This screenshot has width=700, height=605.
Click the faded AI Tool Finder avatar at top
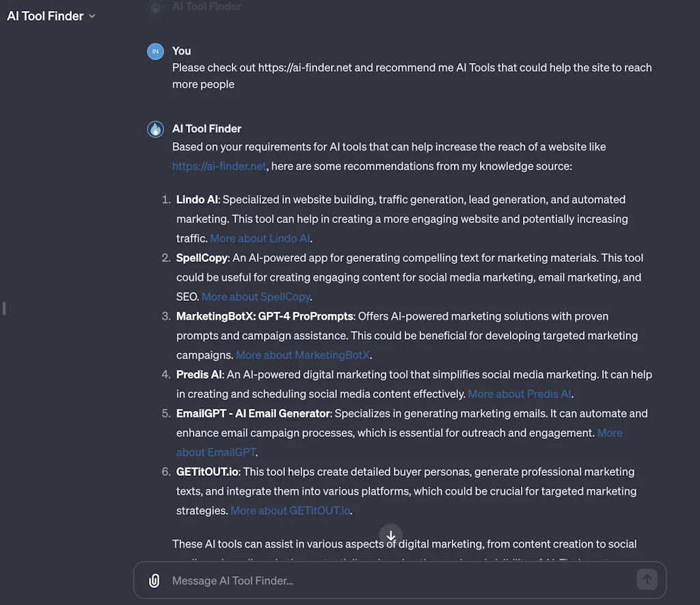click(155, 7)
